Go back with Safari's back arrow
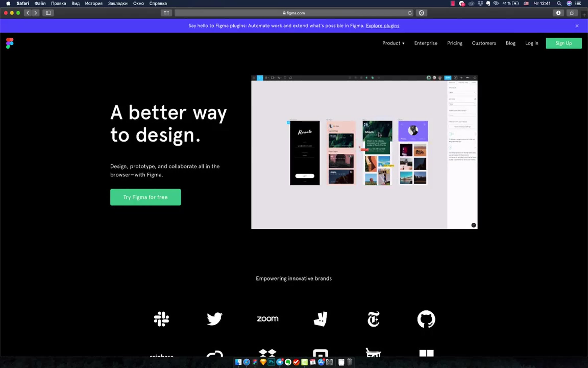588x368 pixels. point(28,13)
